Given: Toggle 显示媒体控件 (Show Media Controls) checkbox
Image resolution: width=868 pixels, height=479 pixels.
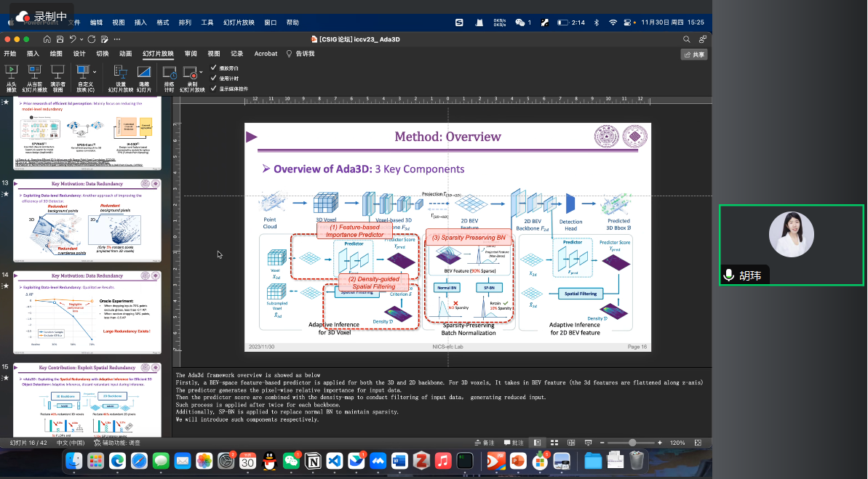Looking at the screenshot, I should tap(214, 89).
